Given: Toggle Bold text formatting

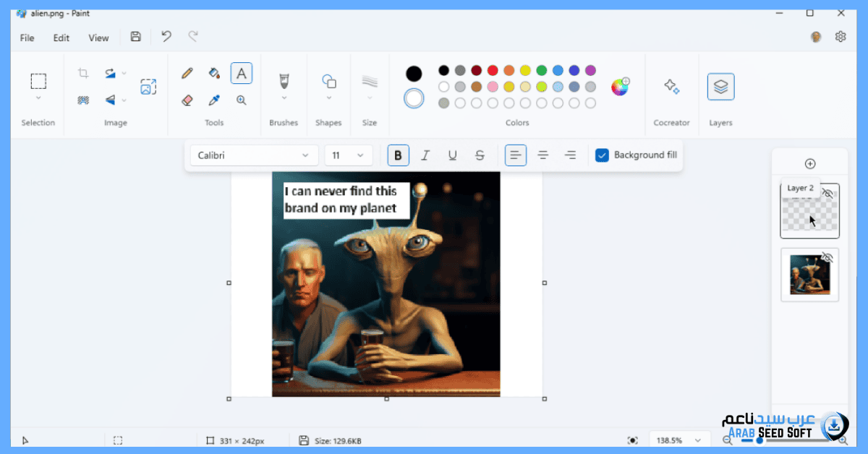Looking at the screenshot, I should point(398,155).
